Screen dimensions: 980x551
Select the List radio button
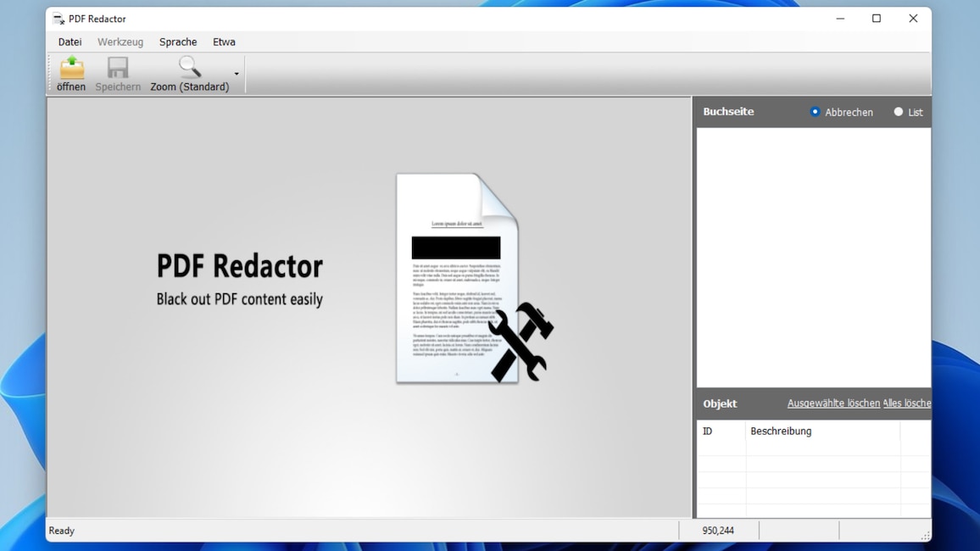pos(897,111)
